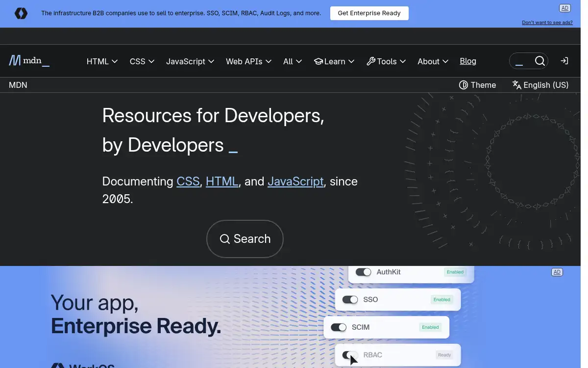Click "Resources for Developers," heading
The image size is (588, 368).
[x=213, y=116]
